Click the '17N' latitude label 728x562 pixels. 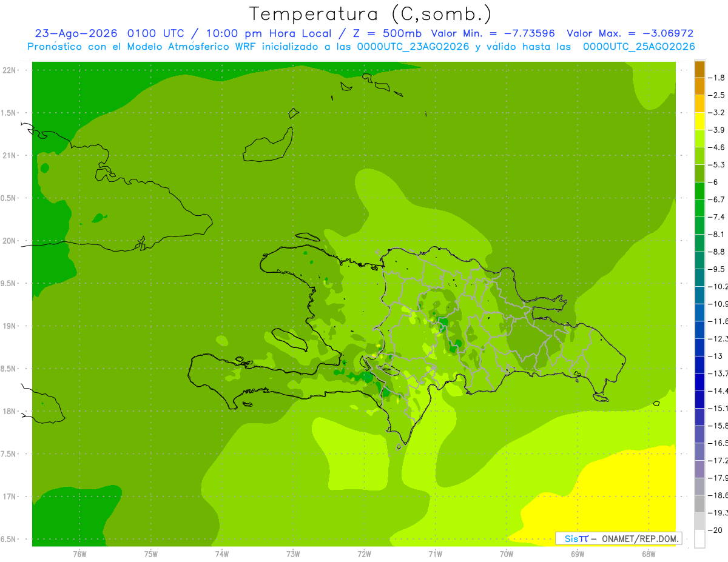9,497
